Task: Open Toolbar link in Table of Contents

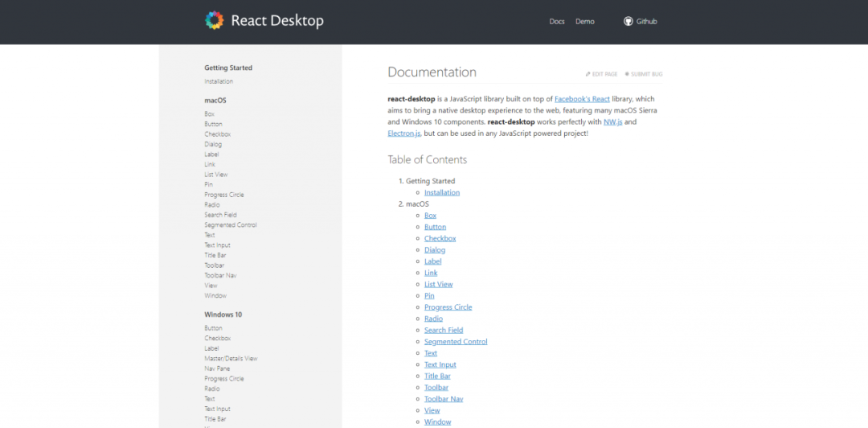Action: point(436,388)
